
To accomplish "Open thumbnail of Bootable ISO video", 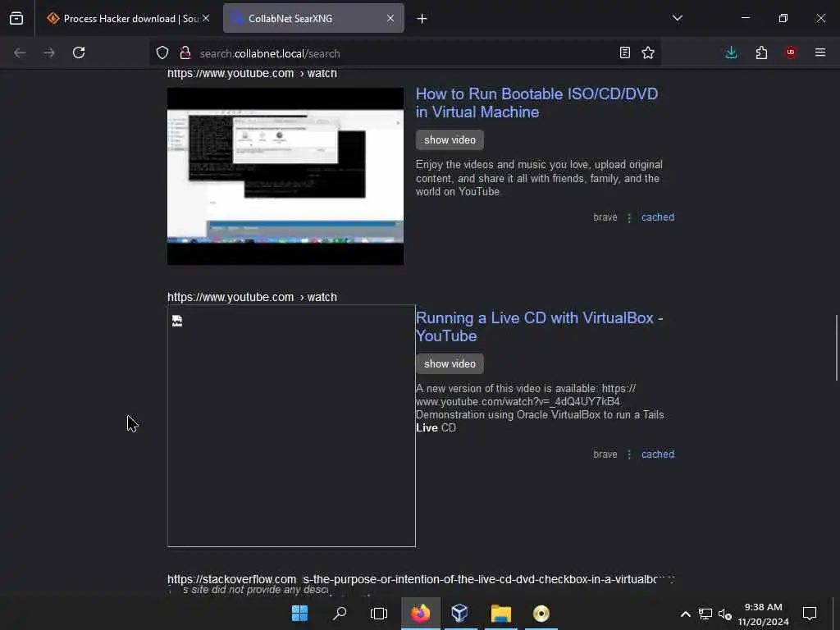I will tap(285, 176).
